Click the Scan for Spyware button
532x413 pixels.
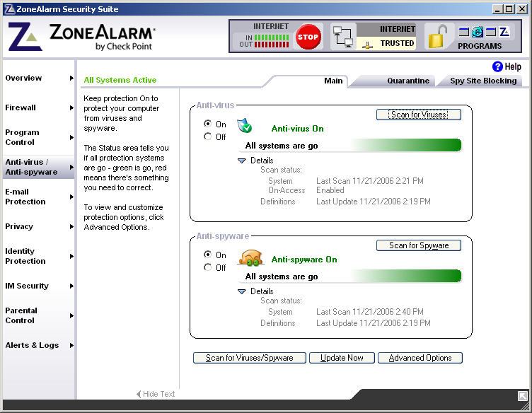click(419, 245)
